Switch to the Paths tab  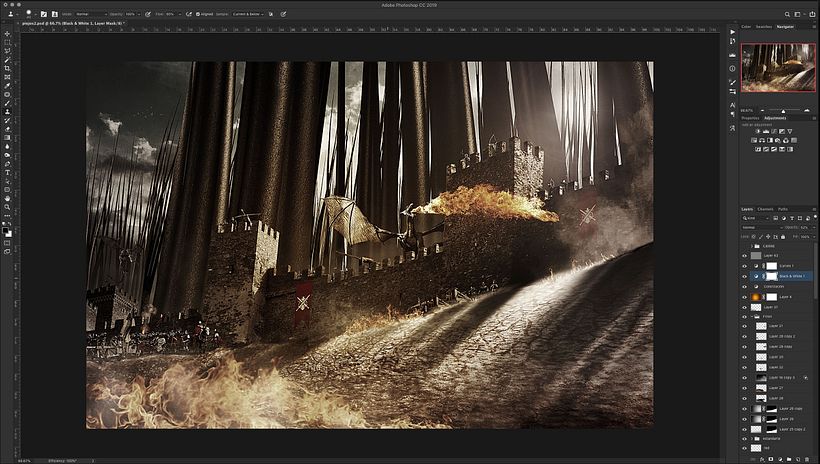click(783, 209)
